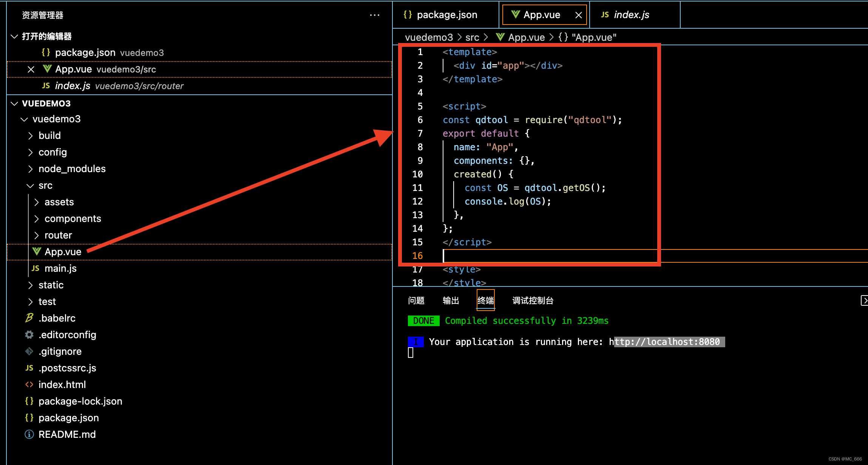Open index.js vuedemo3/src/router in open editors
The image size is (868, 465).
(x=199, y=86)
